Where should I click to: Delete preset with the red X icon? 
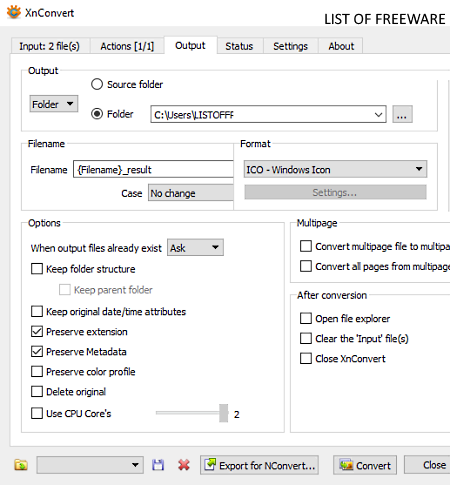(x=184, y=465)
